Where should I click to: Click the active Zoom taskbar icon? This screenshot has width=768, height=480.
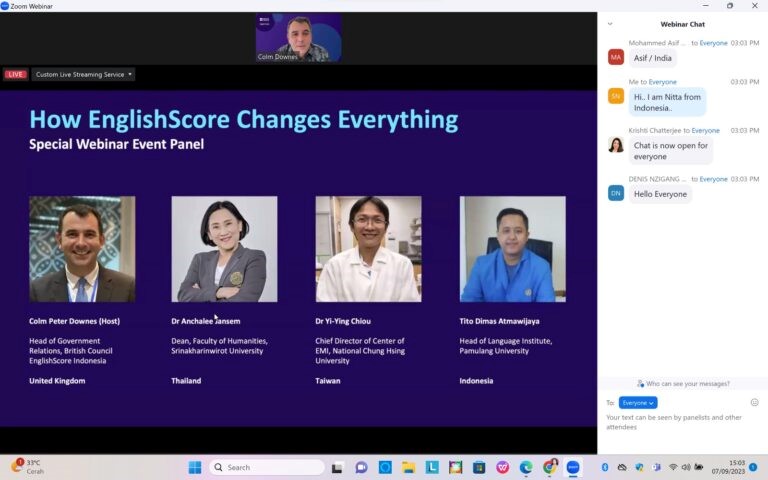coord(573,467)
